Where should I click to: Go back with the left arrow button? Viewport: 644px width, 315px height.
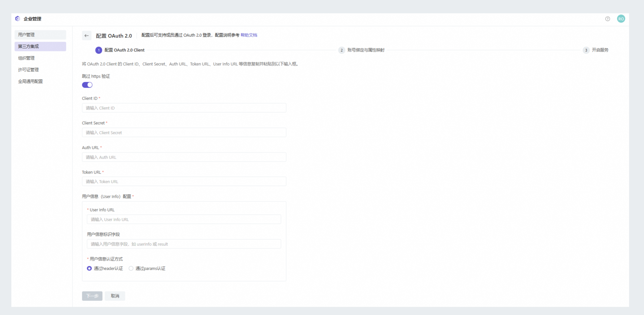pos(87,36)
